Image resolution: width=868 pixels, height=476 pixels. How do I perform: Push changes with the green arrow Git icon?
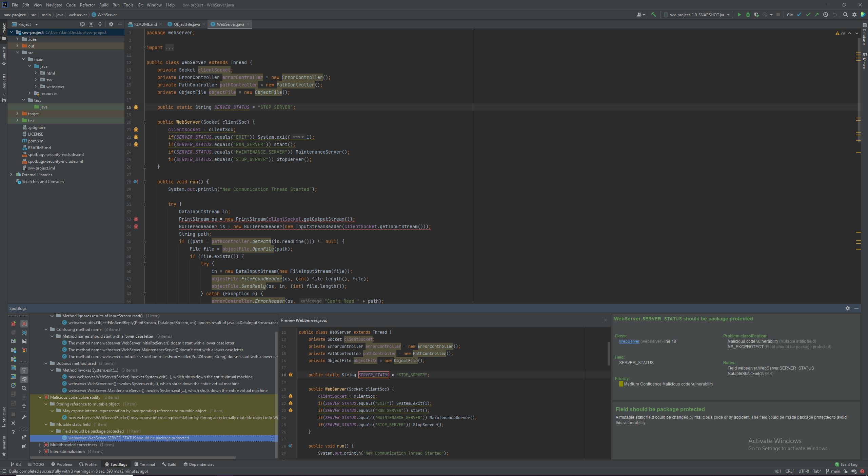coord(817,15)
